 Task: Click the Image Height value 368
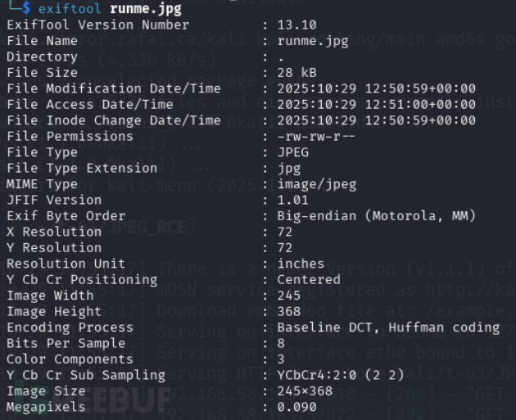pos(288,312)
